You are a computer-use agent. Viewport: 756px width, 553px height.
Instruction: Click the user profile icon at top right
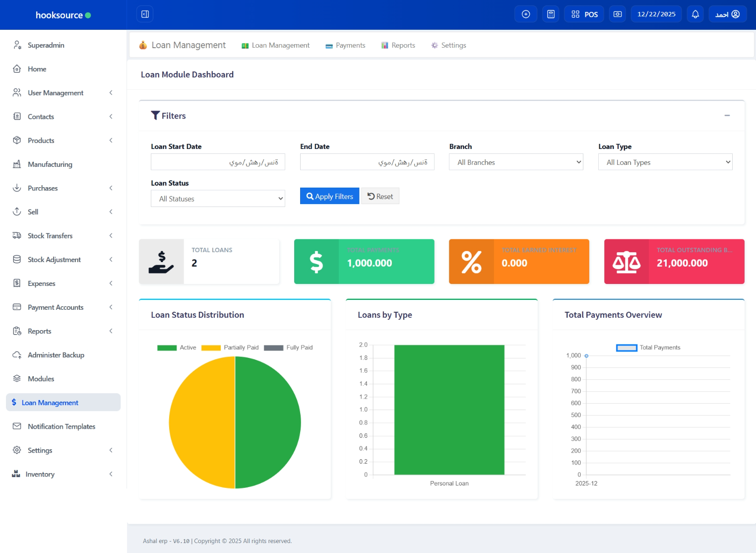tap(736, 14)
